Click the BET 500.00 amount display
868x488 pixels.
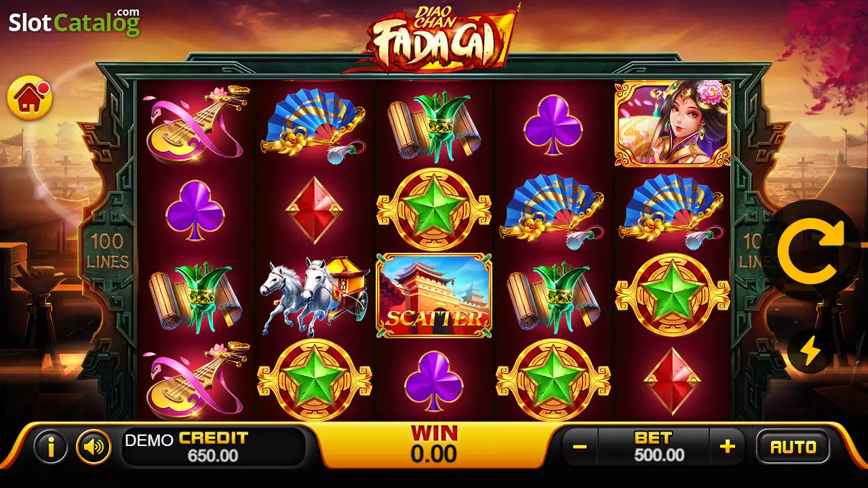[x=654, y=447]
